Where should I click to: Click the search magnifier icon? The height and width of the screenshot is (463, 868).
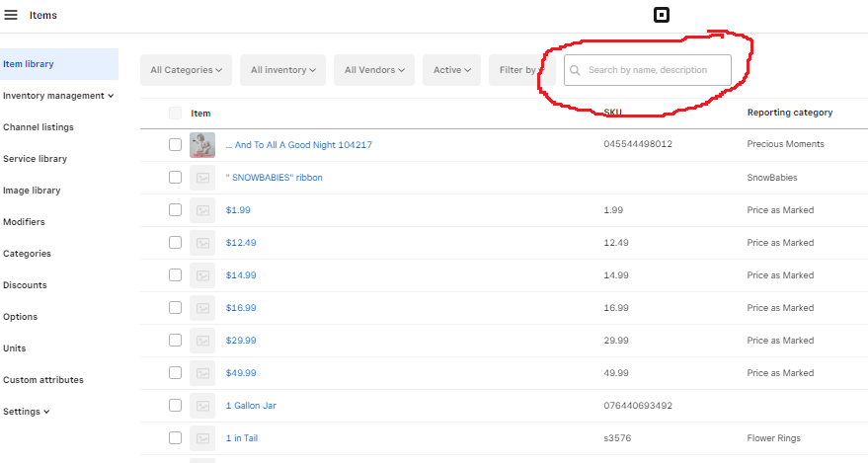coord(576,70)
